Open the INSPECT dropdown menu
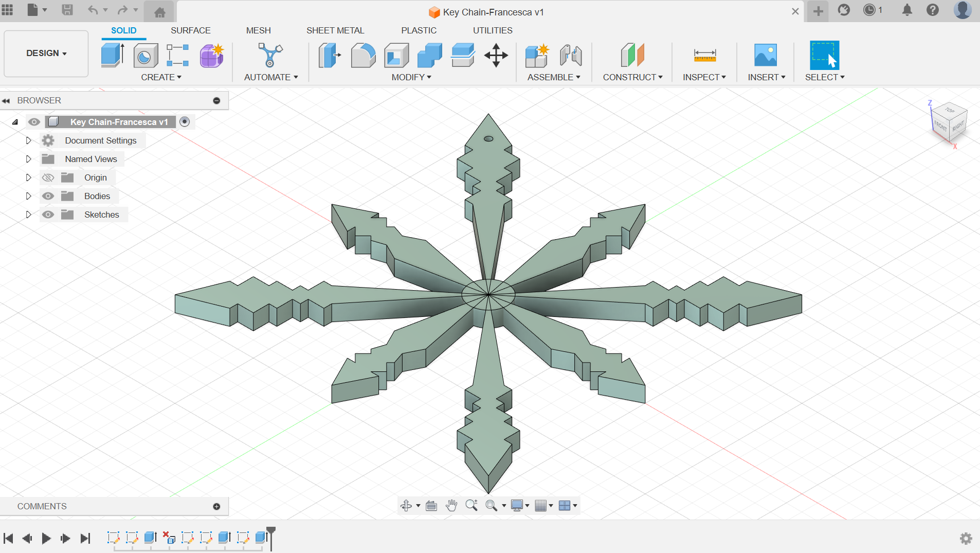Viewport: 980px width, 553px height. click(704, 77)
